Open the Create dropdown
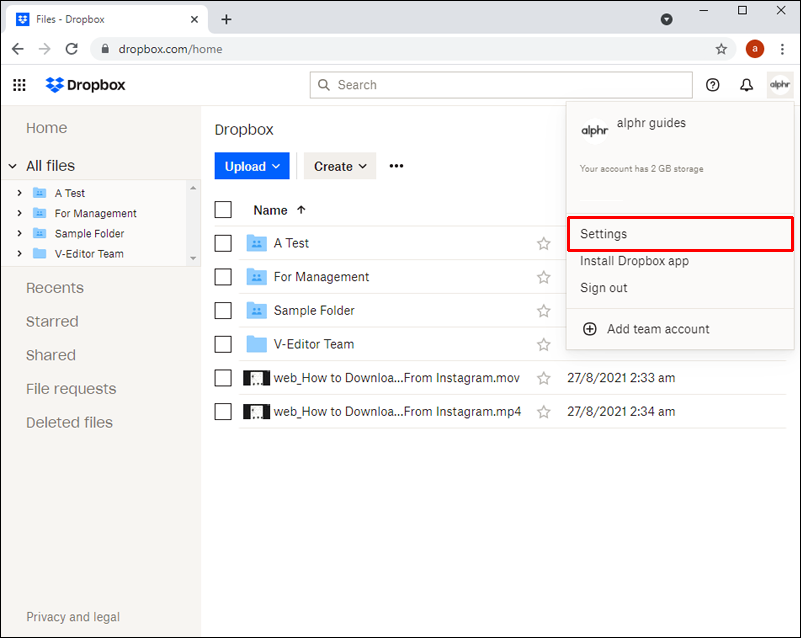The height and width of the screenshot is (638, 801). coord(340,166)
